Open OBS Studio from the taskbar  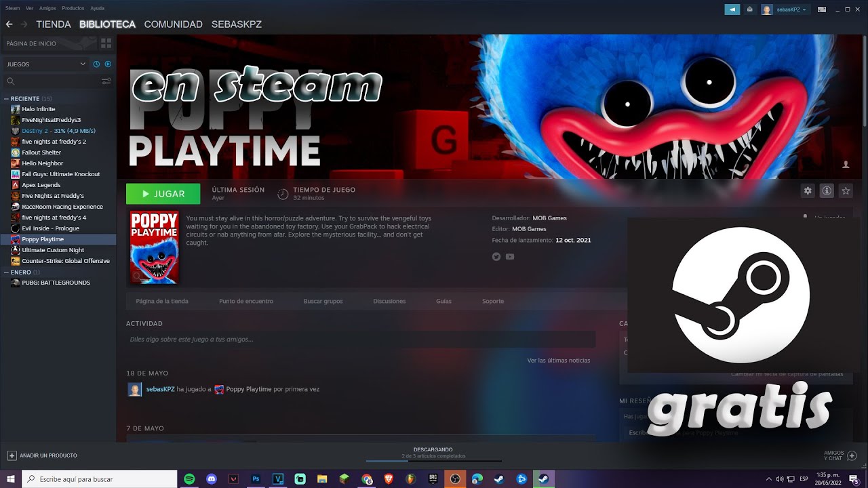[x=455, y=479]
